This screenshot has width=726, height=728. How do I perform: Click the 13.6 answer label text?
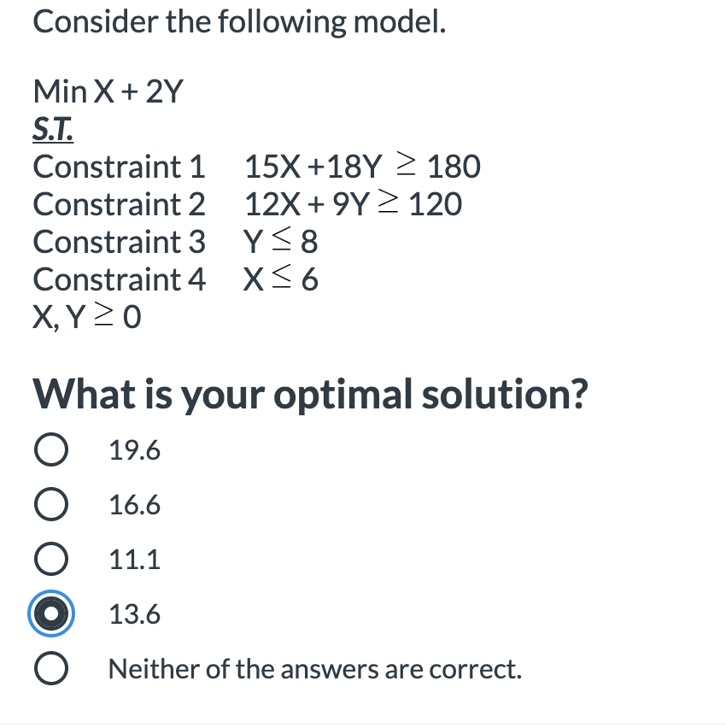[132, 613]
